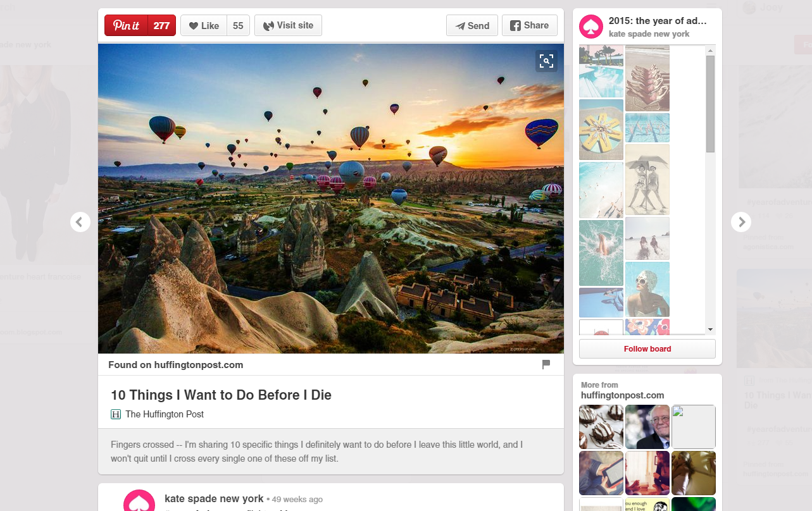
Task: Send pin using paper plane button
Action: point(472,26)
